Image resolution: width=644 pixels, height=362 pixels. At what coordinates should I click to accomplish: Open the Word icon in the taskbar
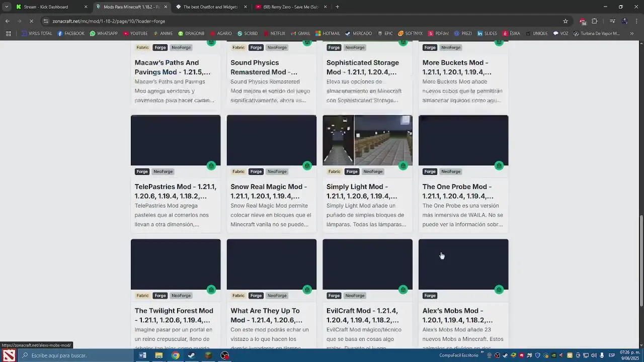142,355
